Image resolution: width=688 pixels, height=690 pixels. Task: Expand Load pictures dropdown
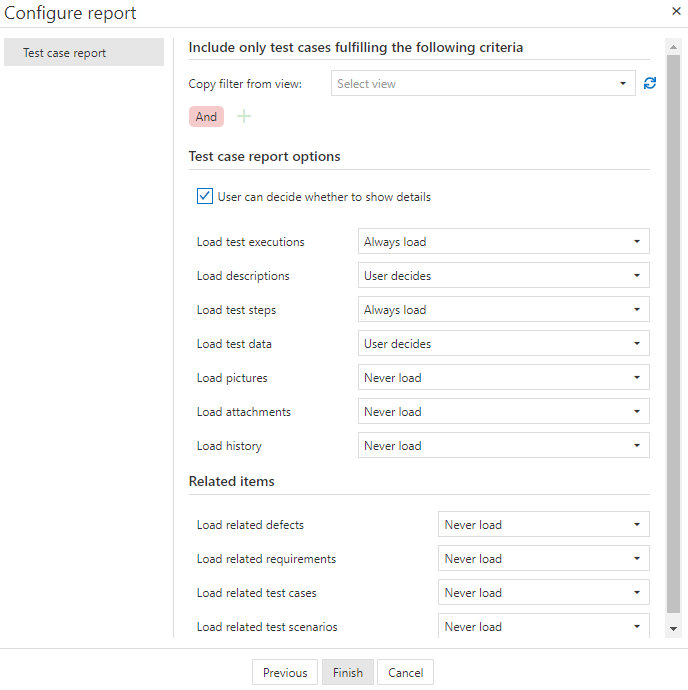[x=503, y=378]
